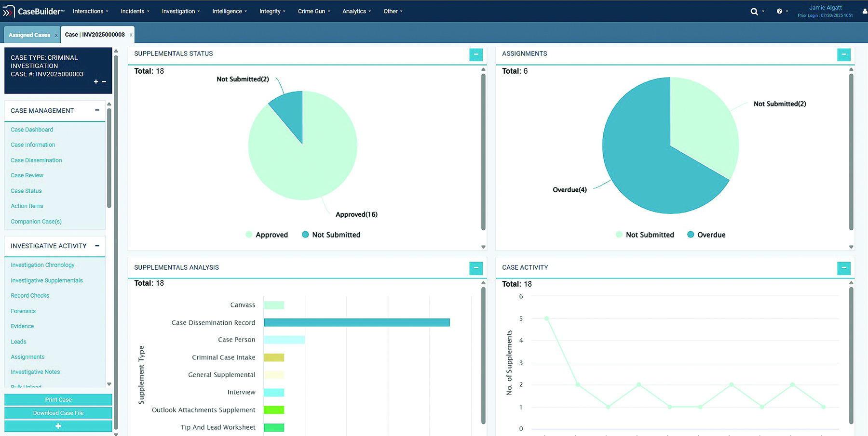Open the search magnifier icon
The image size is (868, 436).
tap(754, 12)
